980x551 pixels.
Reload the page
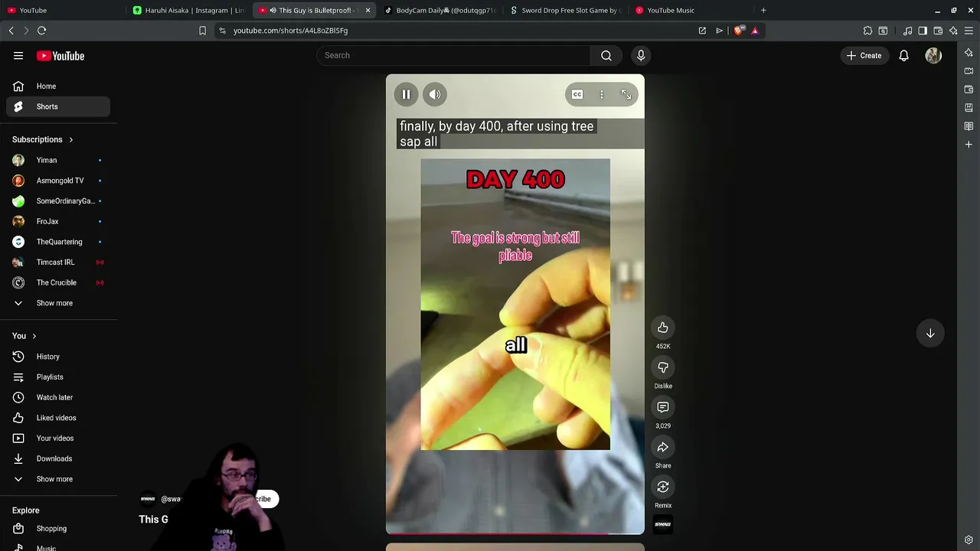point(41,31)
